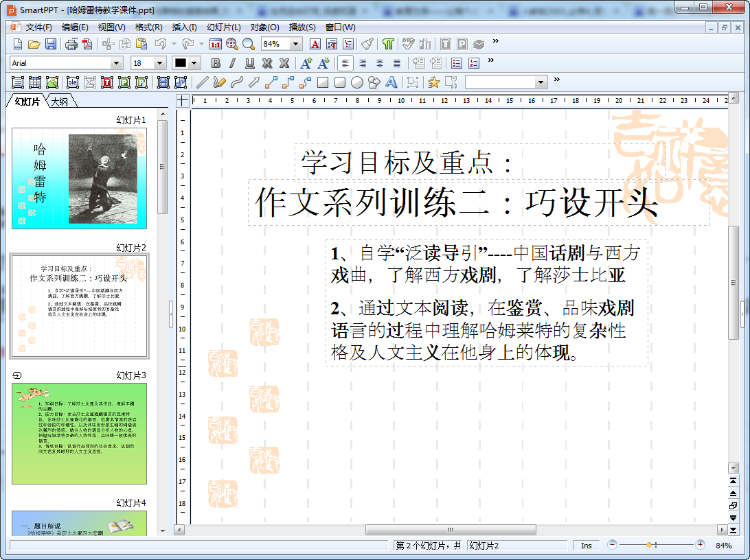The image size is (750, 560).
Task: Select the green 幻灯片3 thumbnail
Action: click(80, 434)
